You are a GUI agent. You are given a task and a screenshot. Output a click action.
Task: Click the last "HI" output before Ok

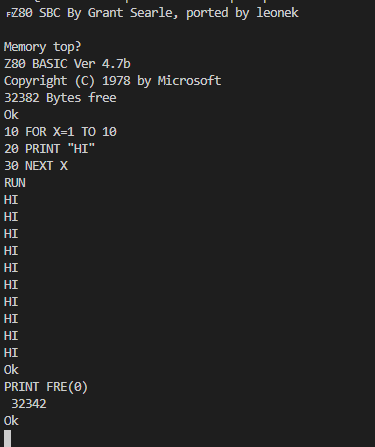click(11, 353)
